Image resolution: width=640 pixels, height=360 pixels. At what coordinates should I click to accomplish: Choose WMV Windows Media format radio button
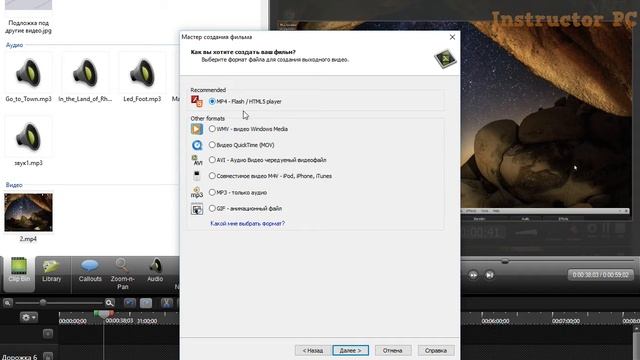212,129
